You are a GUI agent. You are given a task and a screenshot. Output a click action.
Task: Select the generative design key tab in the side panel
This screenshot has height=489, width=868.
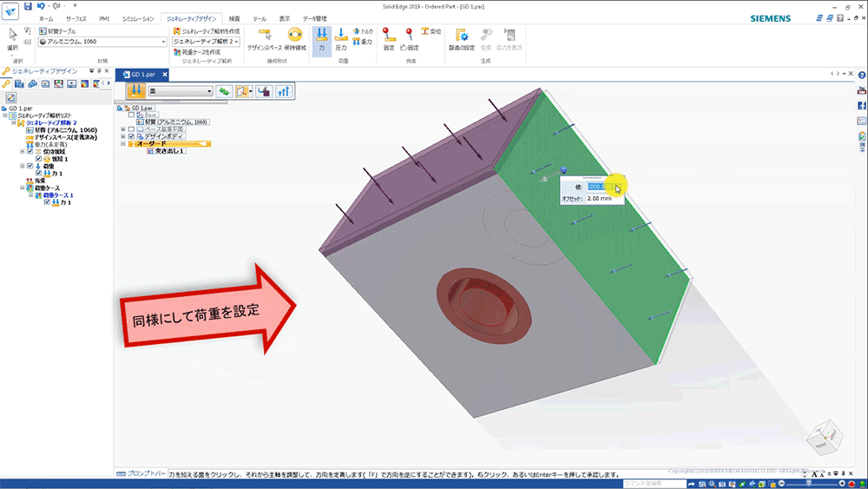(x=6, y=83)
